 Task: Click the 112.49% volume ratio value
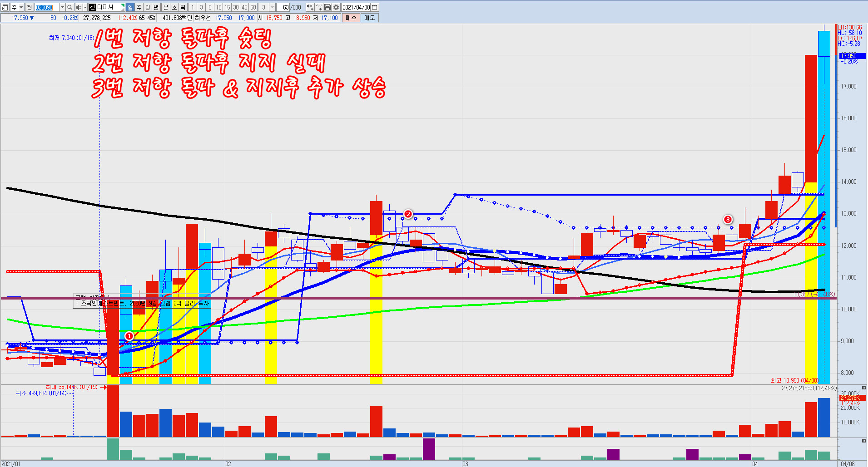[x=127, y=18]
